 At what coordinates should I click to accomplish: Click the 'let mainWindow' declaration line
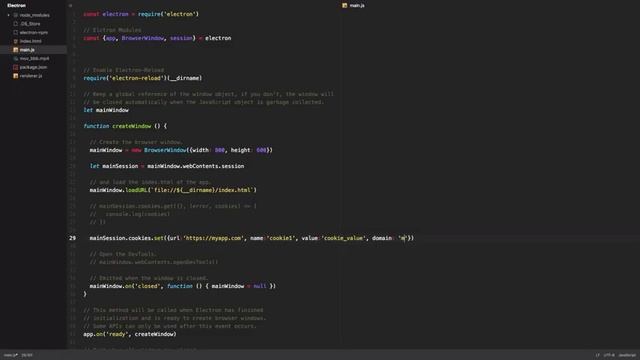click(x=106, y=110)
